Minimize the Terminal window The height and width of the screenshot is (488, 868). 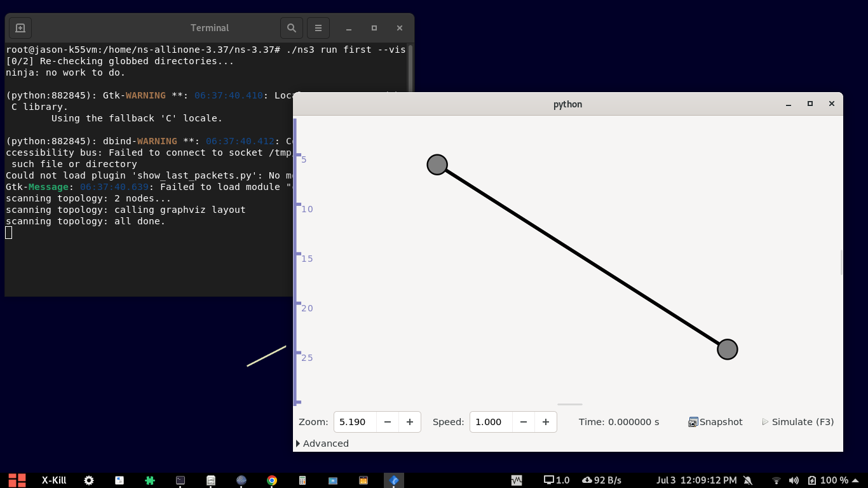(x=349, y=28)
